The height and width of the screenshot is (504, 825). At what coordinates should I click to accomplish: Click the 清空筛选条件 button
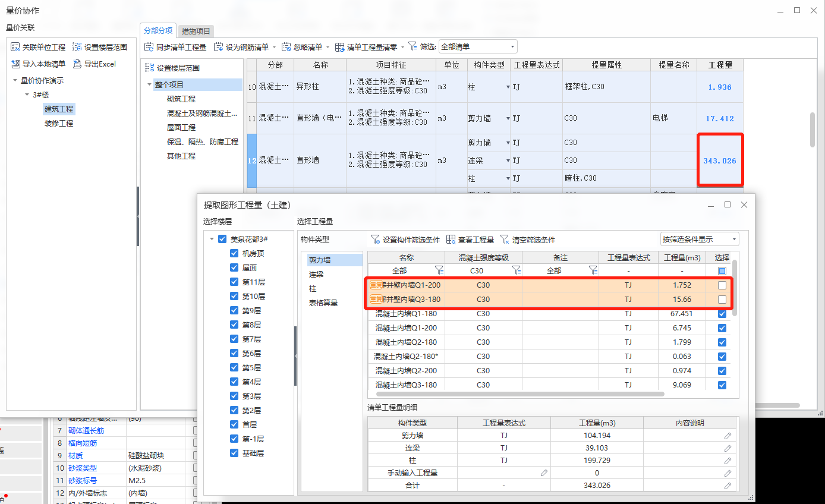(x=528, y=240)
